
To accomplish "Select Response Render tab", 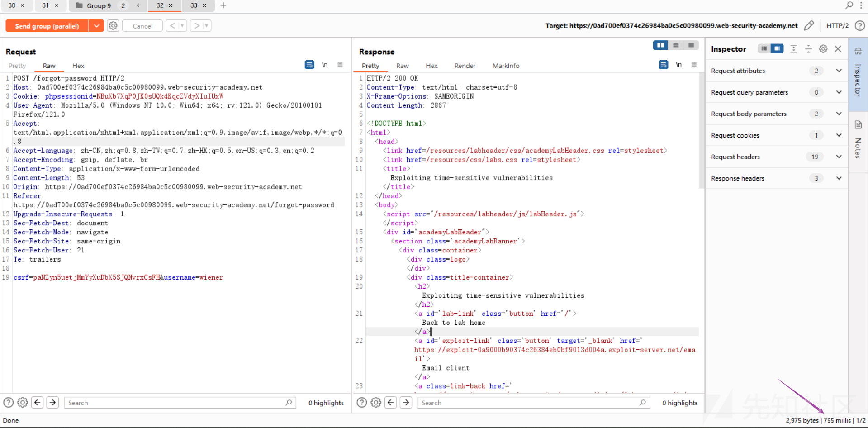I will [465, 66].
